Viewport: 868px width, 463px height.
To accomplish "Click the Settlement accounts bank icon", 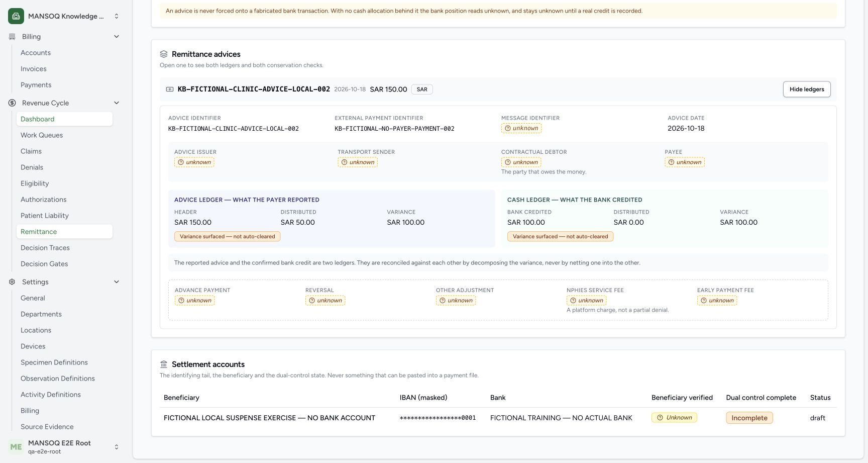I will [164, 364].
